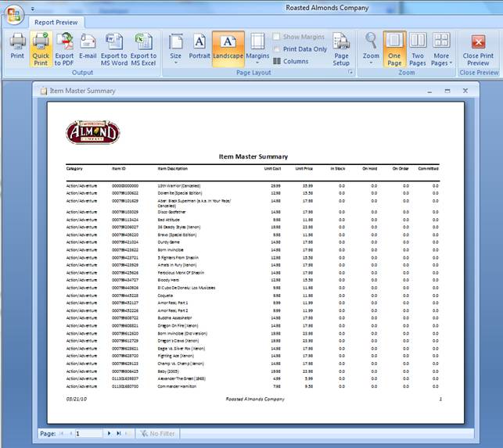This screenshot has height=448, width=503.
Task: Go to next page arrow
Action: [x=109, y=433]
